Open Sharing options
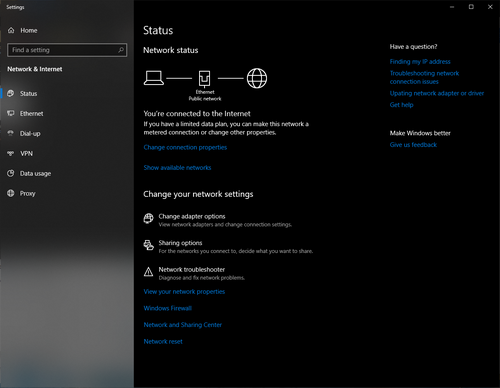The image size is (500, 388). pos(228,247)
